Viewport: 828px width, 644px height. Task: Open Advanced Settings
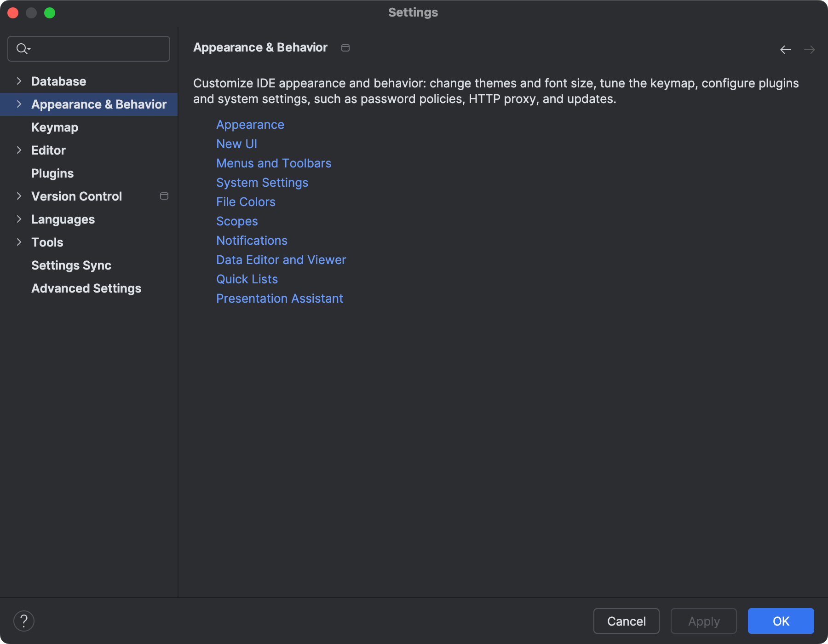[x=86, y=288]
